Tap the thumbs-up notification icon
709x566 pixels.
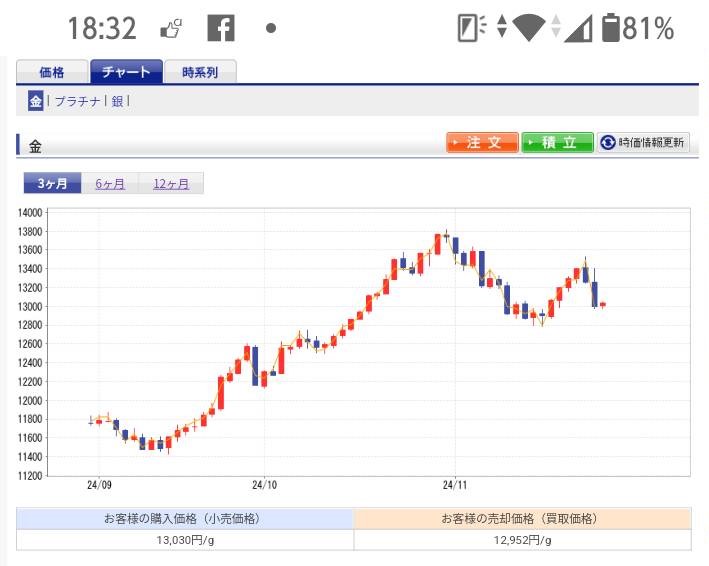click(x=171, y=29)
